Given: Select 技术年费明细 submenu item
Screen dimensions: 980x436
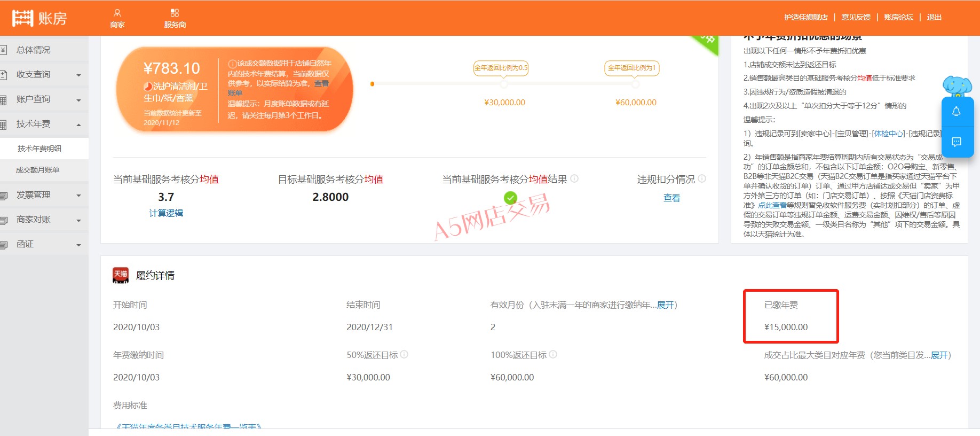Looking at the screenshot, I should coord(39,149).
